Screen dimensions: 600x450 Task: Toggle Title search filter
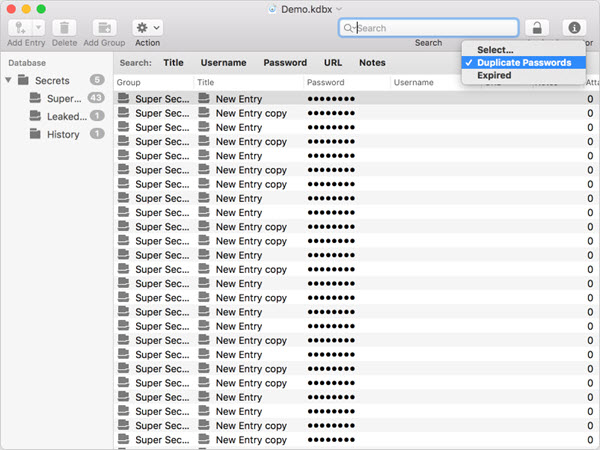pyautogui.click(x=173, y=63)
